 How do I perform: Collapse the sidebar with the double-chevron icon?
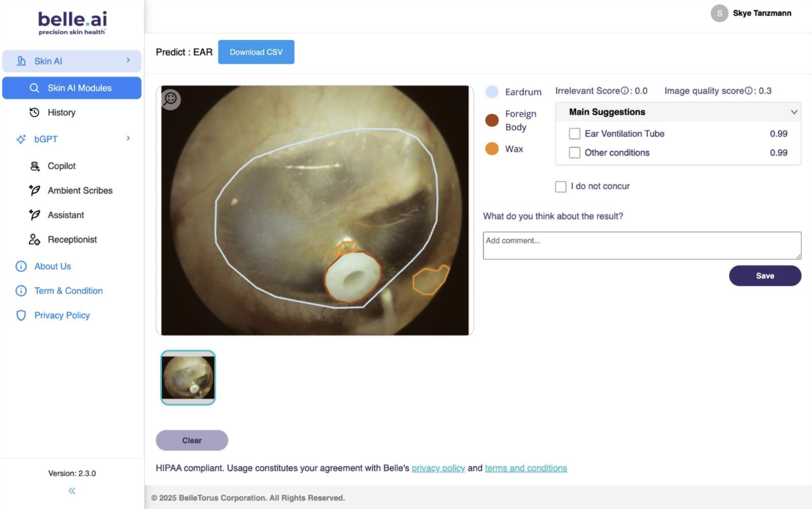72,491
